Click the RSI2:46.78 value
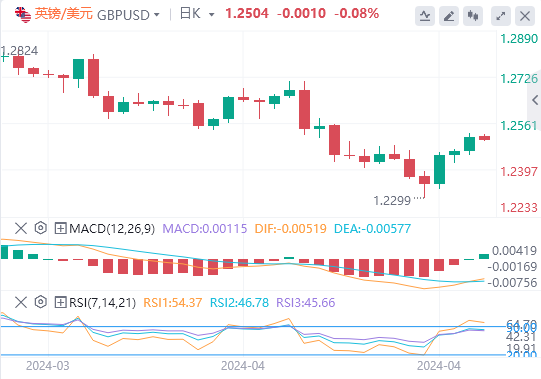 click(x=239, y=303)
